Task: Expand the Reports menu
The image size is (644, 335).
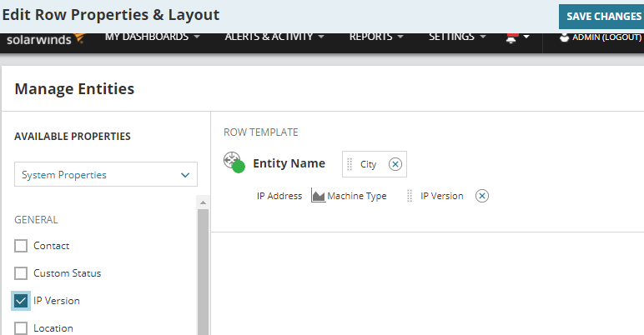Action: coord(376,37)
